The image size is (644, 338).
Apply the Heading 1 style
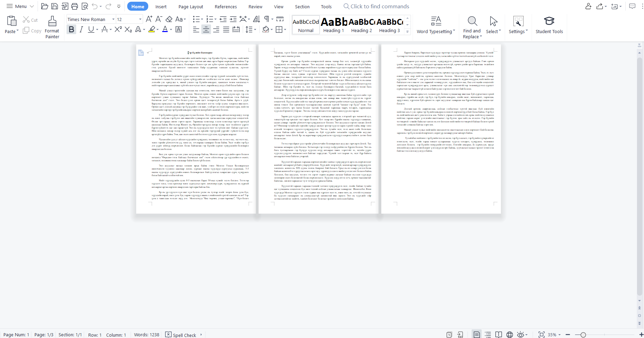click(333, 25)
